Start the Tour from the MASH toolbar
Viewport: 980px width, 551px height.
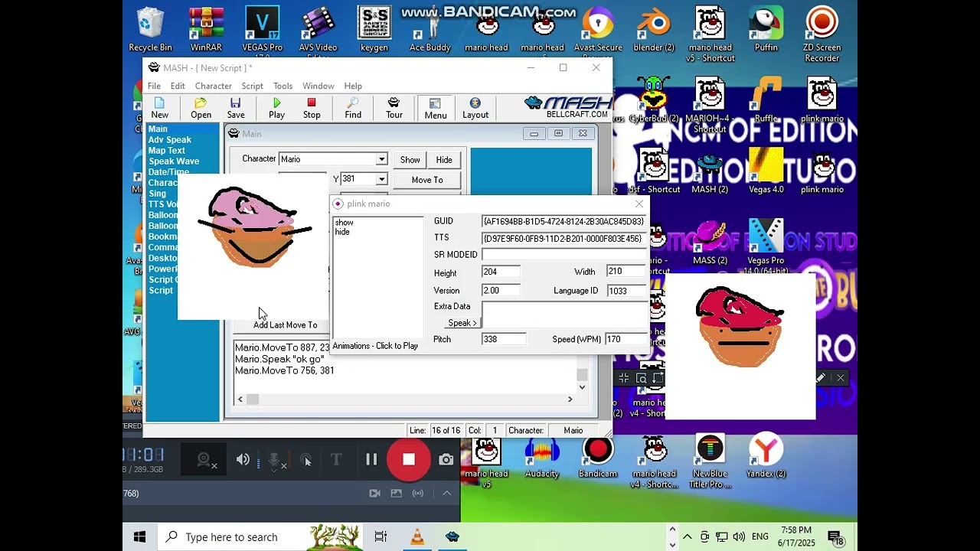(x=394, y=108)
